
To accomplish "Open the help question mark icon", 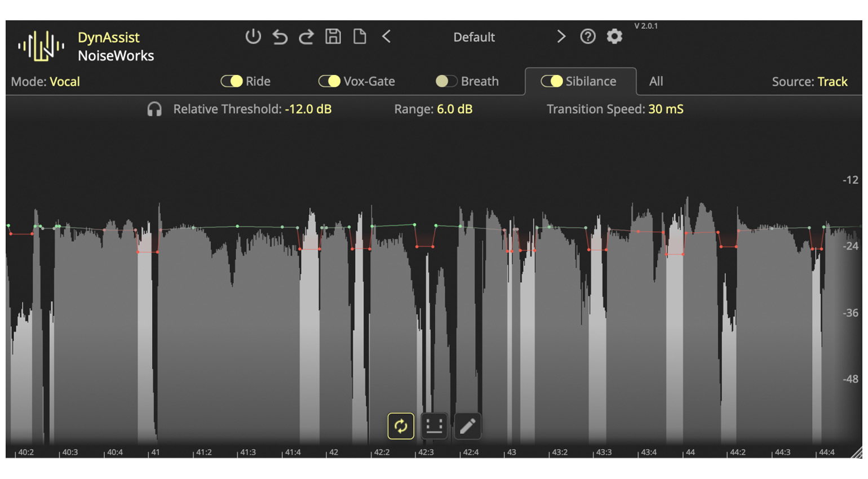I will click(587, 37).
